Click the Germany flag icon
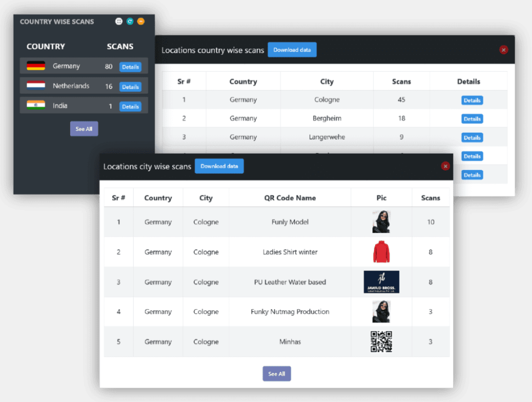The image size is (532, 402). (x=36, y=66)
